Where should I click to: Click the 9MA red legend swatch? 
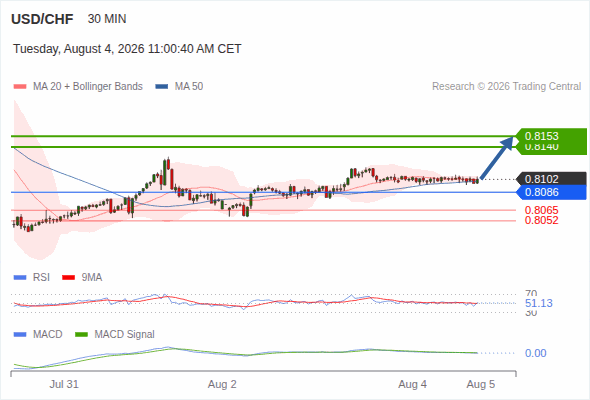pyautogui.click(x=68, y=278)
